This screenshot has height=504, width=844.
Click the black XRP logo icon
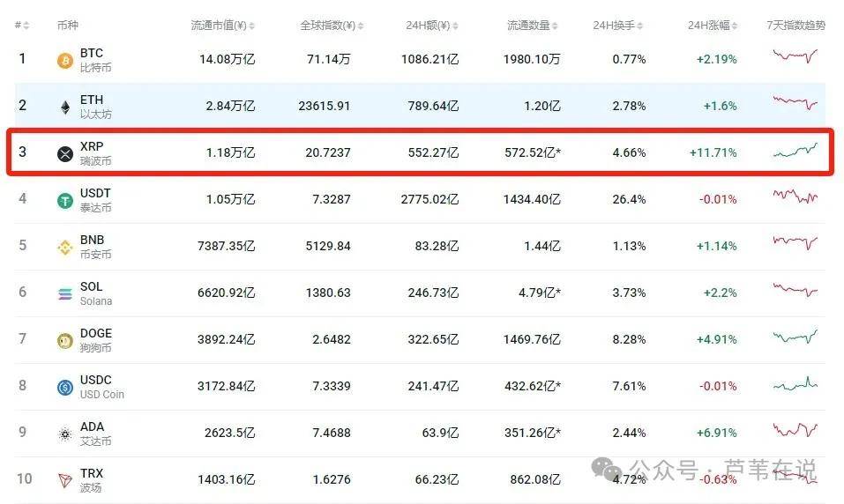tap(65, 154)
